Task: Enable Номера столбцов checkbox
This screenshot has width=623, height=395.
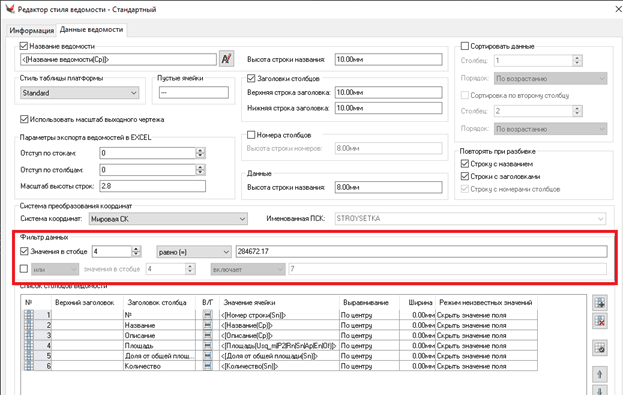Action: tap(251, 135)
